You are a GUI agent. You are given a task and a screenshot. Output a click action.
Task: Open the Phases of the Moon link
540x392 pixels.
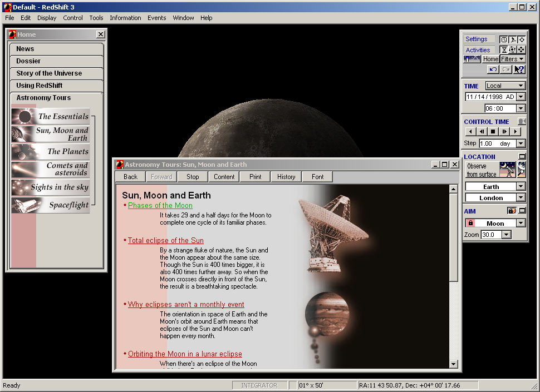point(160,206)
